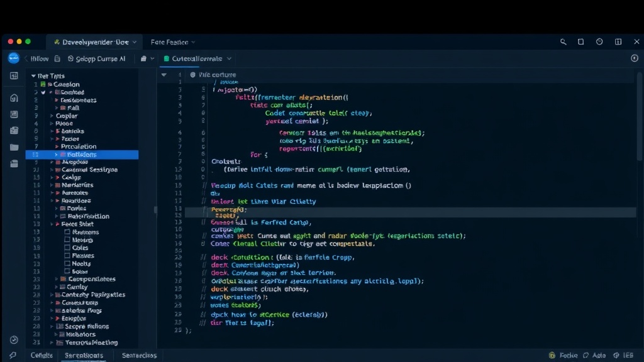The image size is (644, 362).
Task: Go back with the Hillow button
Action: click(x=36, y=58)
